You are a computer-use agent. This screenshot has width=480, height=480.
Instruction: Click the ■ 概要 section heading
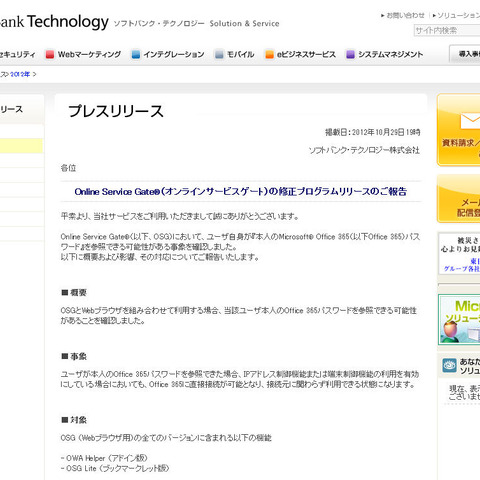[x=74, y=293]
